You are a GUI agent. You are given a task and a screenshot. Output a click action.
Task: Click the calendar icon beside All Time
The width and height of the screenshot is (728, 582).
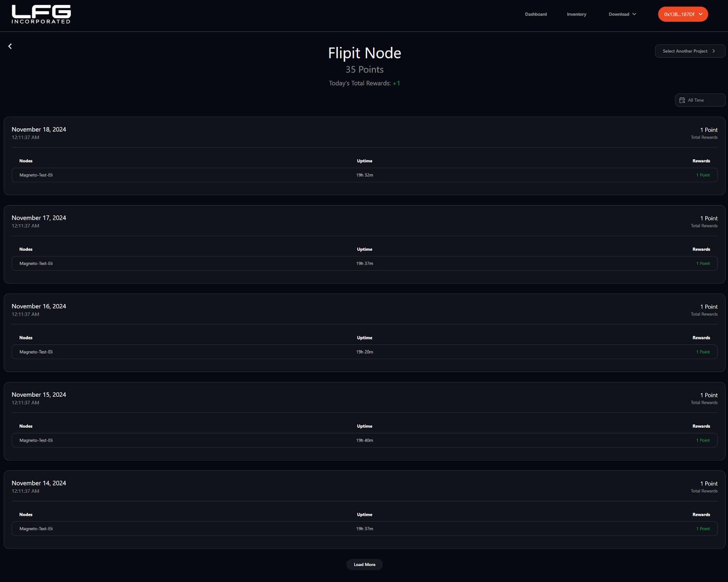pyautogui.click(x=682, y=100)
